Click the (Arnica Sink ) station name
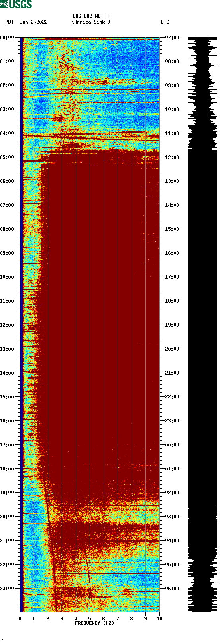220x644 pixels. [x=91, y=22]
